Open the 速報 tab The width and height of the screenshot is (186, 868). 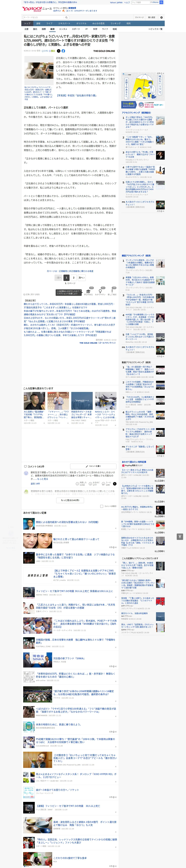point(38,24)
